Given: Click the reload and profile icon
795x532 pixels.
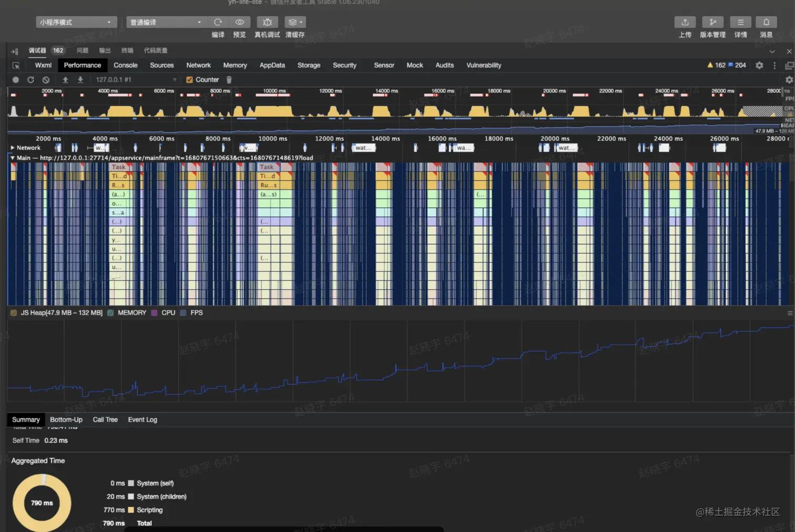Looking at the screenshot, I should pos(30,80).
